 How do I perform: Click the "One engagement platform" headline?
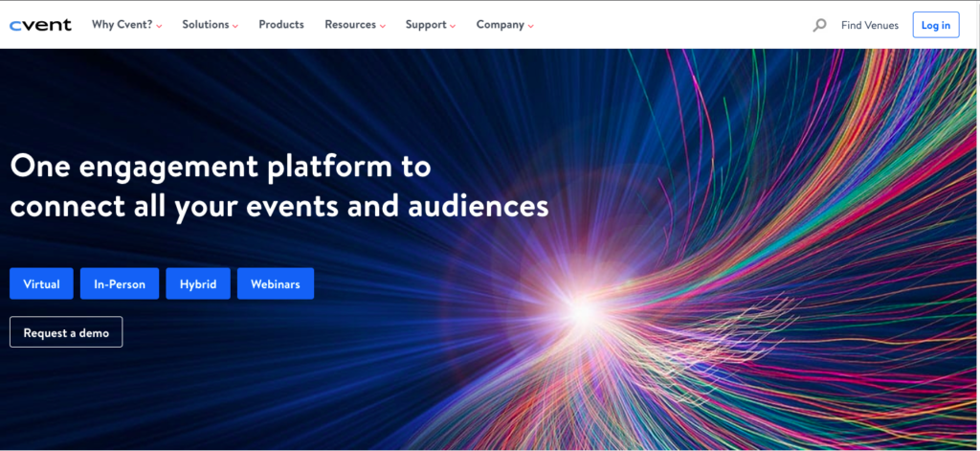point(279,187)
